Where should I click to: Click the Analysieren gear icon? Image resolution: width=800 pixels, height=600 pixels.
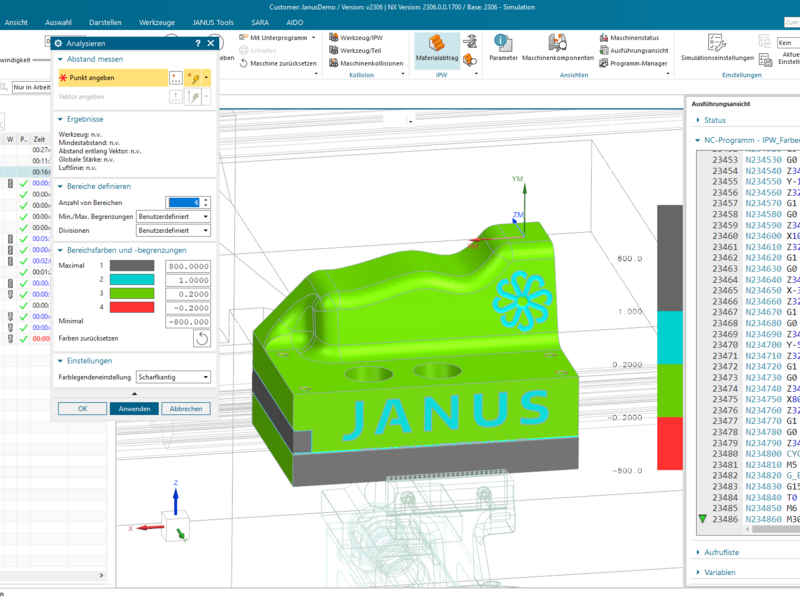[x=58, y=43]
